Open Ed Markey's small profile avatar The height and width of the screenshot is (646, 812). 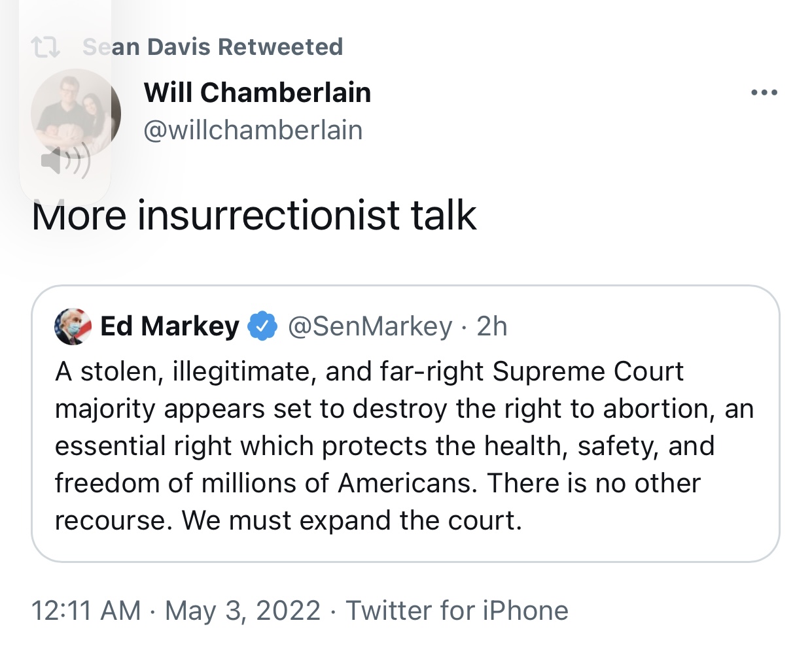click(73, 326)
